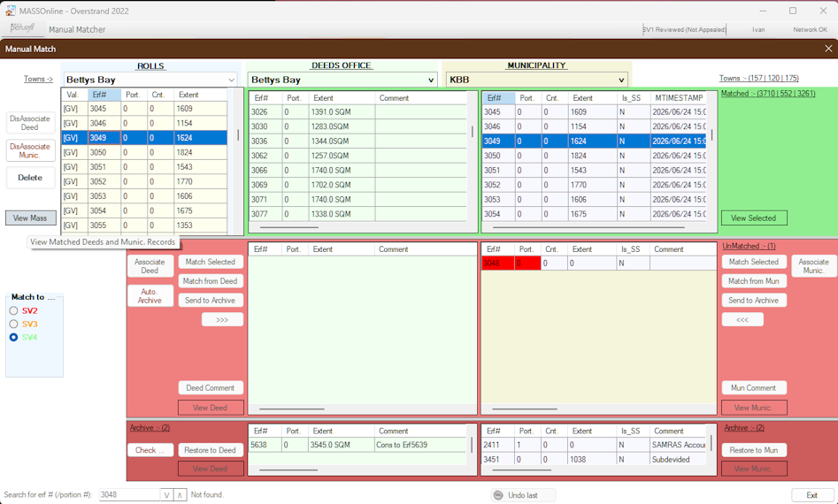Image resolution: width=838 pixels, height=504 pixels.
Task: Click Restore to Mun button
Action: pyautogui.click(x=754, y=450)
